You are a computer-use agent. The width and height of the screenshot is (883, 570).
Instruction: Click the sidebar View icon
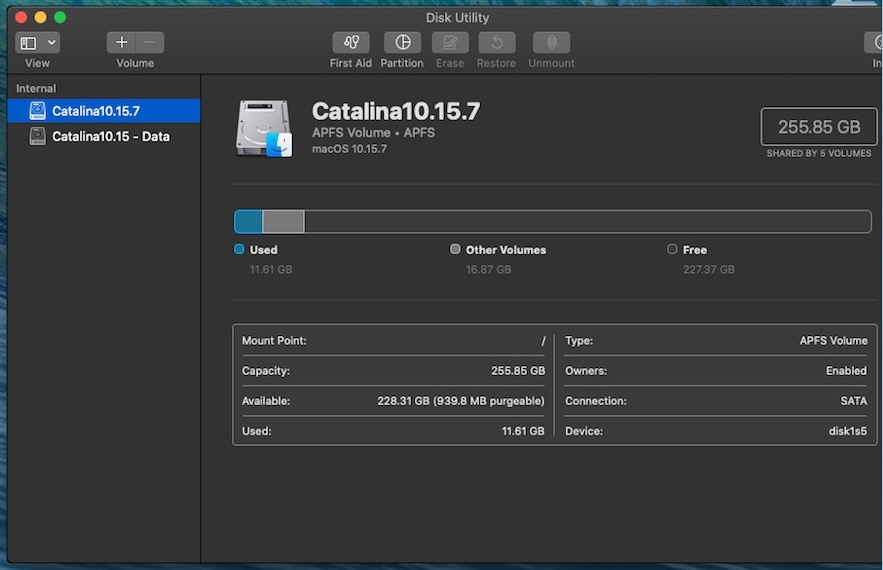pos(28,43)
